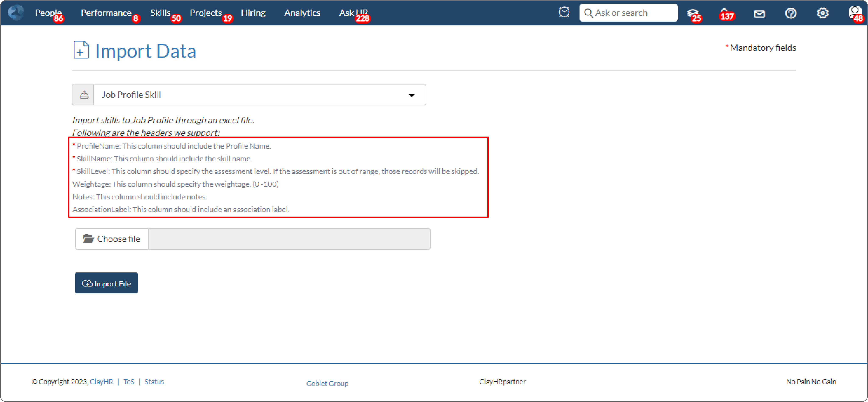Click the Ask HR 228 notification badge
The width and height of the screenshot is (868, 402).
[363, 18]
